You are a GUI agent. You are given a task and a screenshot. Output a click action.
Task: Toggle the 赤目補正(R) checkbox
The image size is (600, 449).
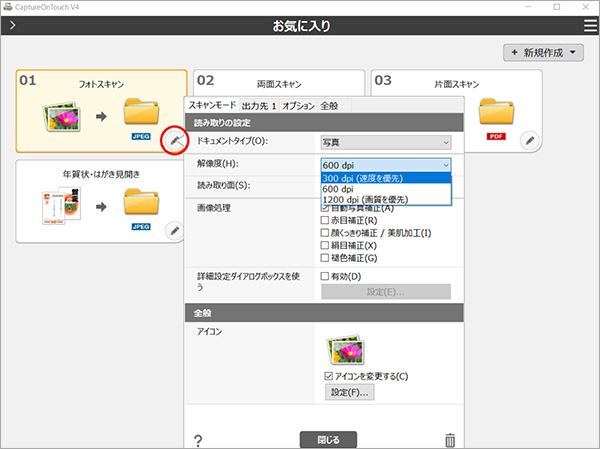(325, 219)
